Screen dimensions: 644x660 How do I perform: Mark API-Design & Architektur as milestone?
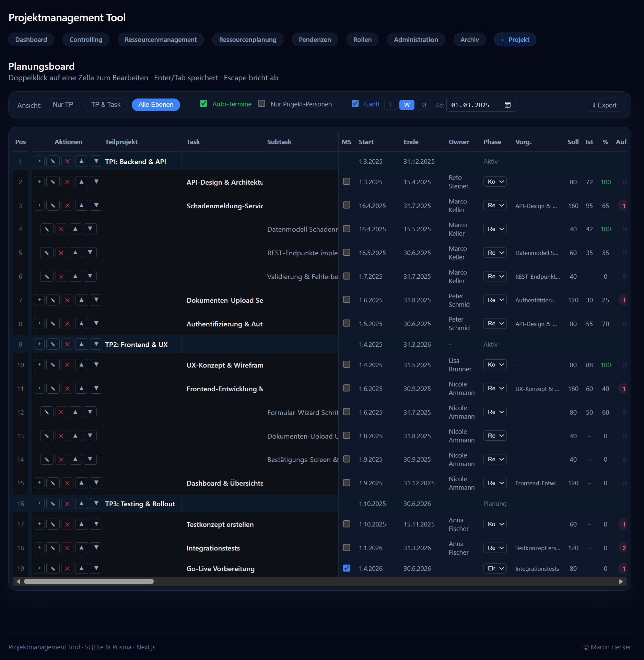click(347, 182)
